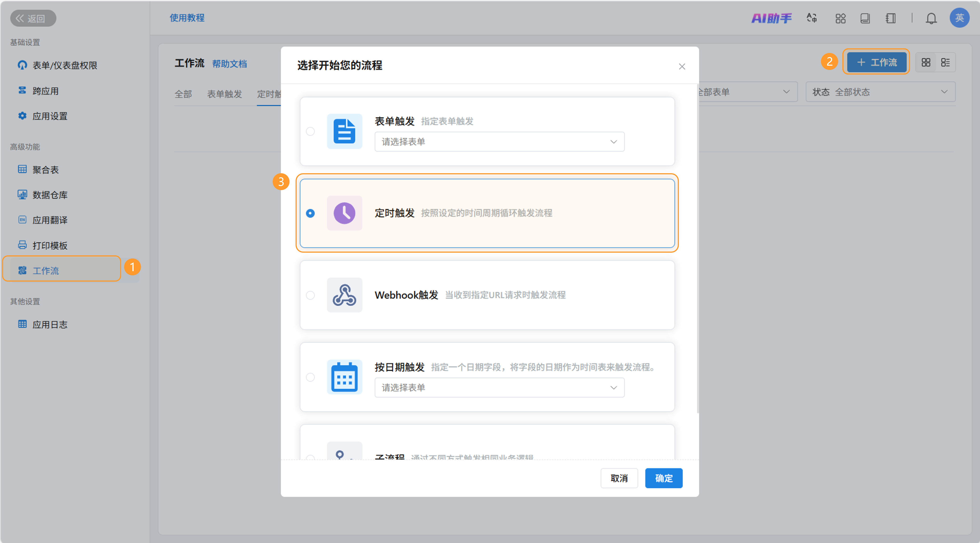
Task: Switch to the grid card view icon
Action: pyautogui.click(x=926, y=62)
